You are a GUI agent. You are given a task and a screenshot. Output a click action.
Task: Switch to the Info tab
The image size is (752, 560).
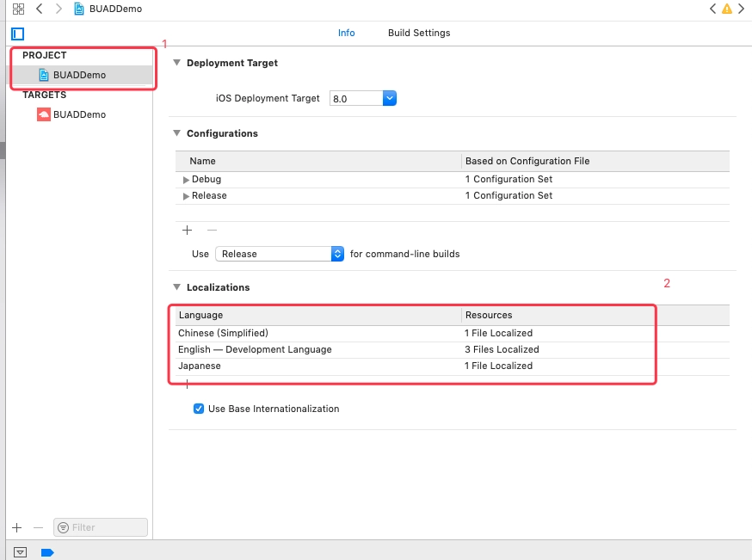coord(346,33)
